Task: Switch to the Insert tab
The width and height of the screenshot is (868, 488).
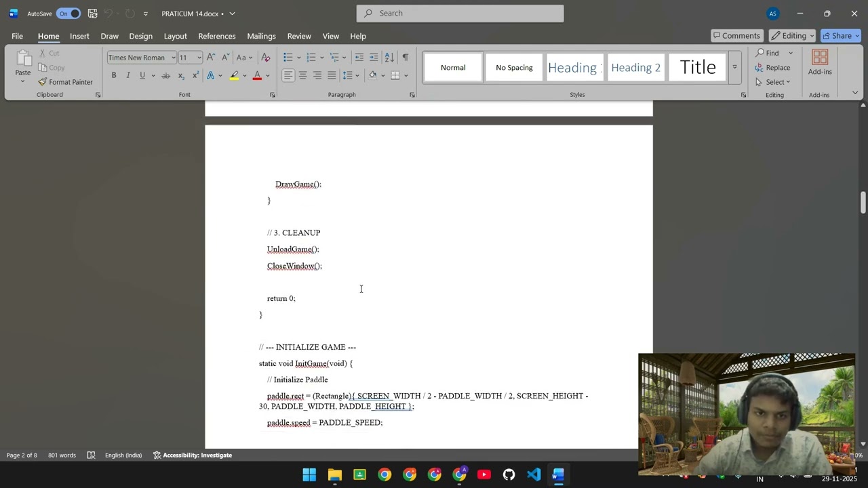Action: [79, 36]
